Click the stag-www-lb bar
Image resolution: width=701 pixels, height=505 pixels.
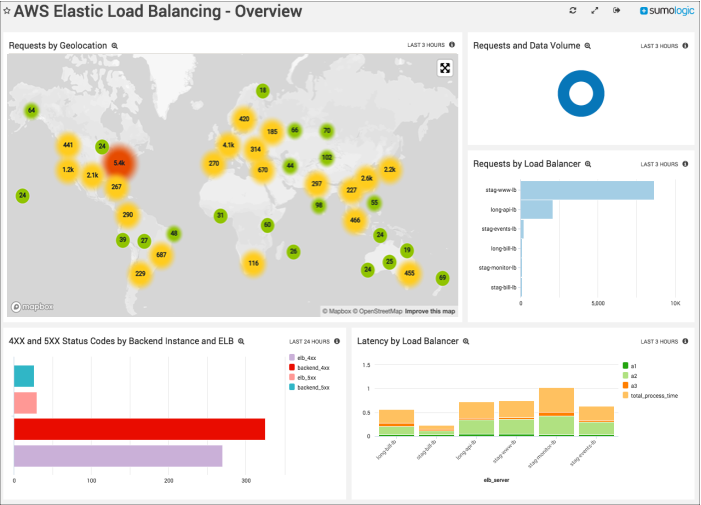(587, 190)
